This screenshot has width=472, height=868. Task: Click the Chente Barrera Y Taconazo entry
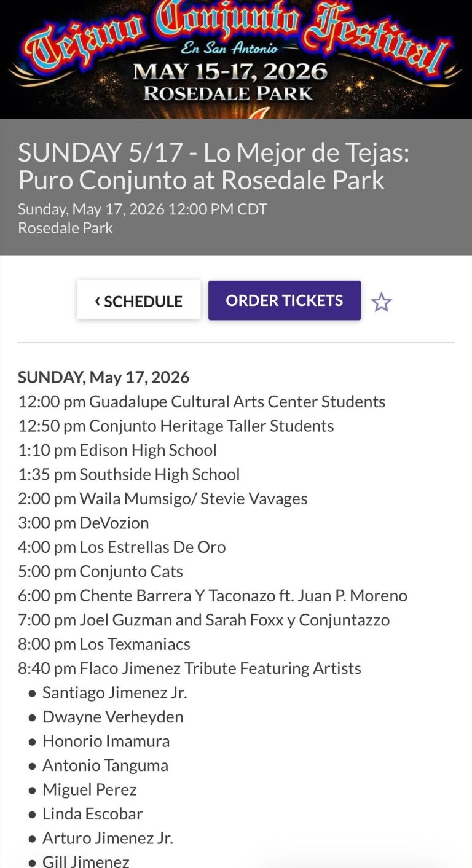coord(213,595)
